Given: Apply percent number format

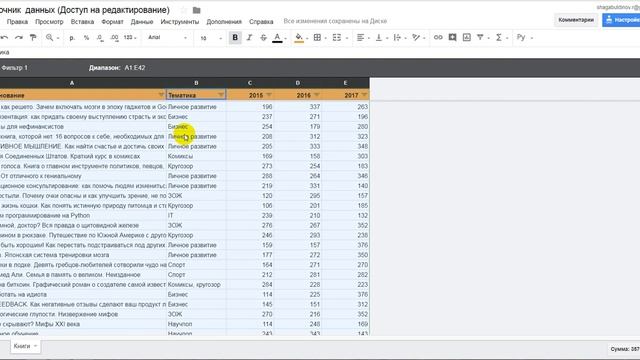Looking at the screenshot, I should point(86,38).
